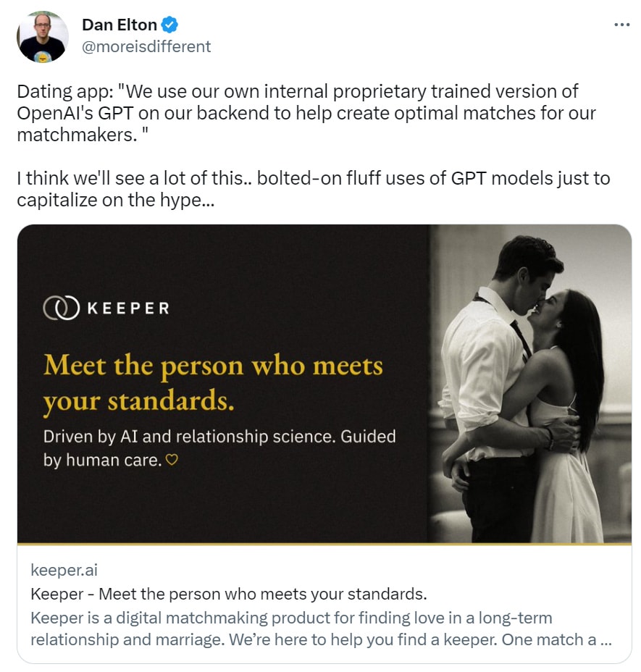Click Dan Elton's profile avatar
The image size is (641, 672).
click(43, 37)
